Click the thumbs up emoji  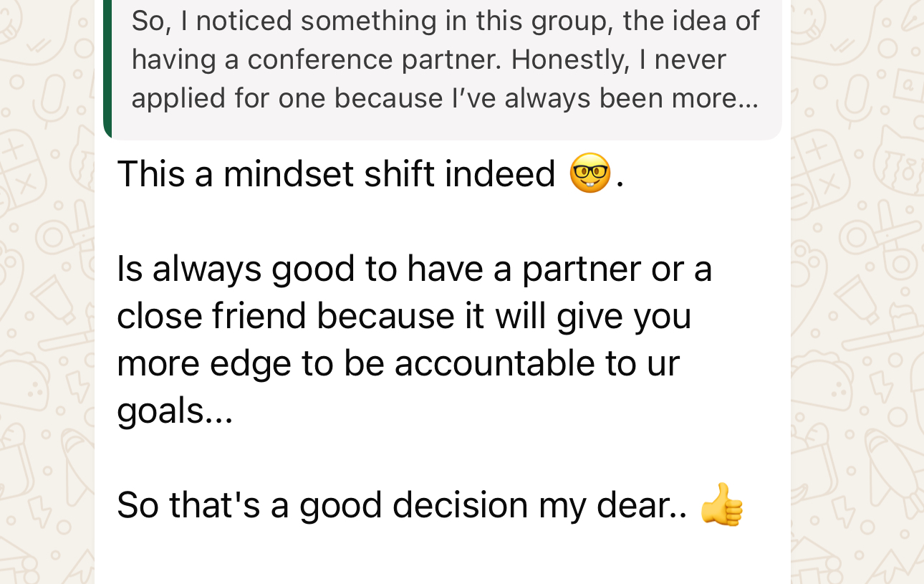pyautogui.click(x=721, y=505)
